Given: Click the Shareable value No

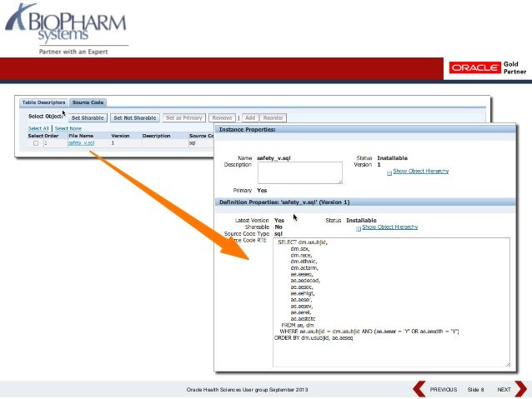Looking at the screenshot, I should [279, 227].
